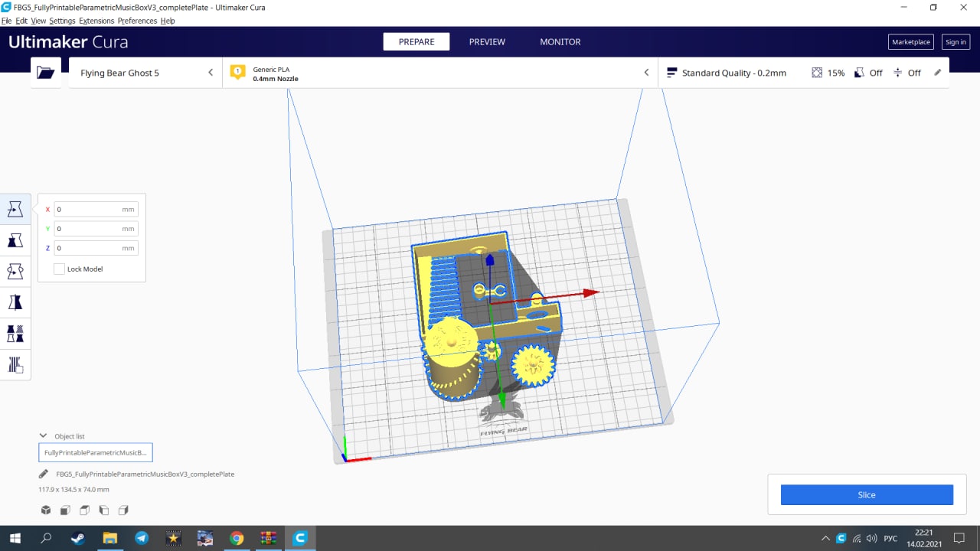Select the Scale tool in left toolbar
980x551 pixels.
[x=15, y=240]
